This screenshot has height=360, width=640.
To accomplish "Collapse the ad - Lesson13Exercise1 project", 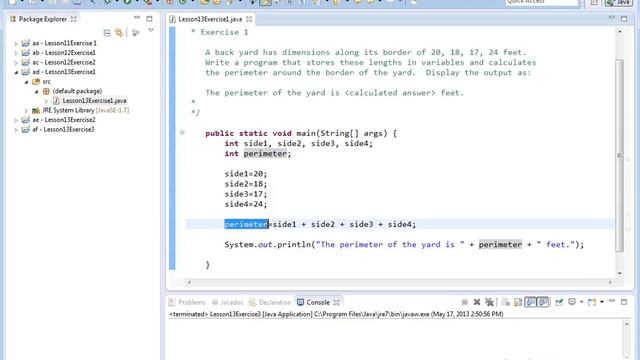I will pos(16,72).
